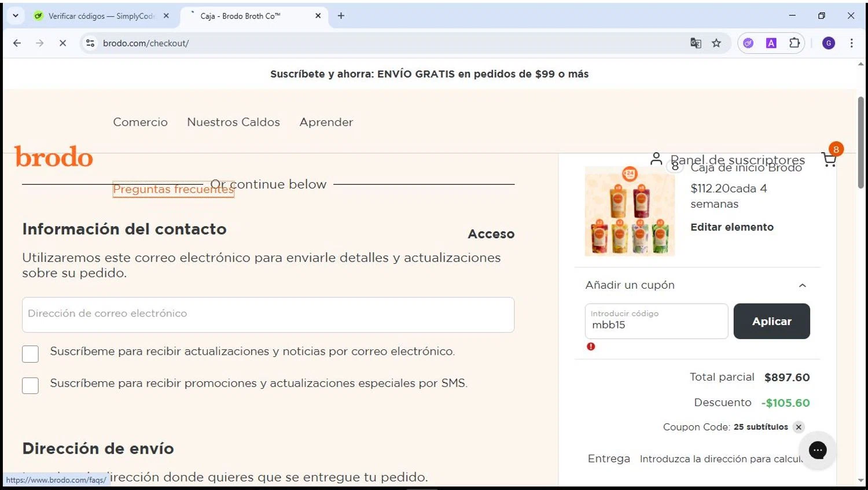Click the Acceso login link
This screenshot has height=490, width=868.
coord(491,234)
